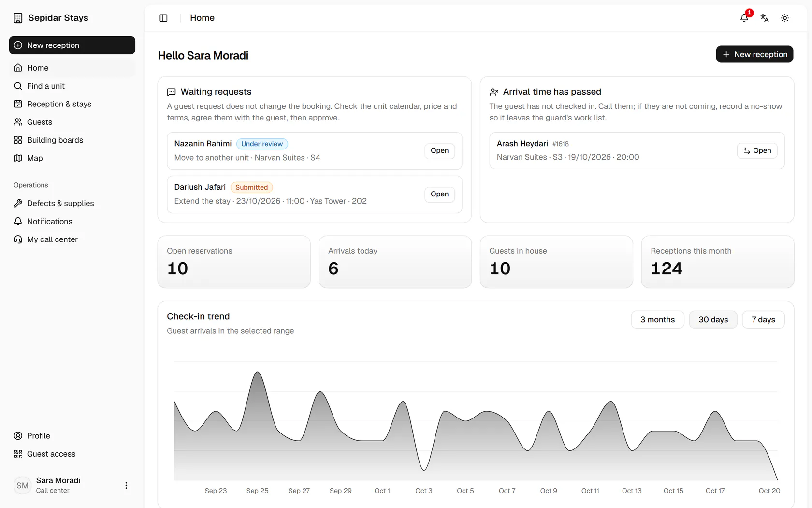
Task: Open Arash Heydari's late arrival
Action: (757, 150)
